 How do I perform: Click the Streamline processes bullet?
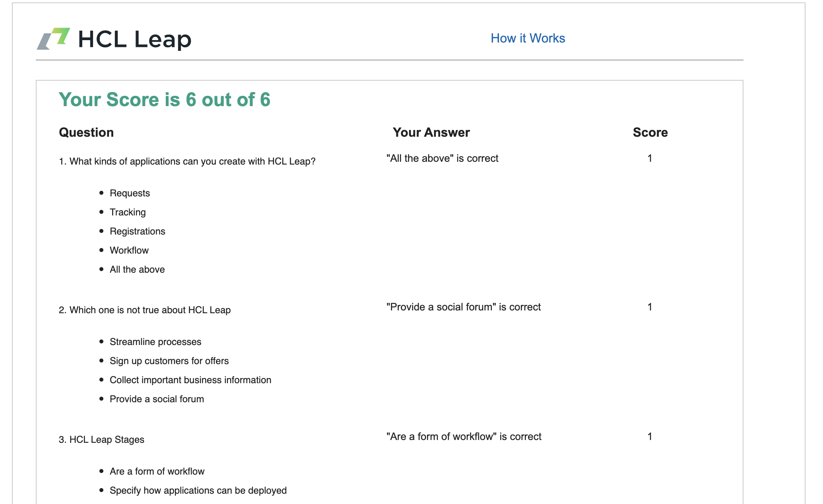click(155, 342)
